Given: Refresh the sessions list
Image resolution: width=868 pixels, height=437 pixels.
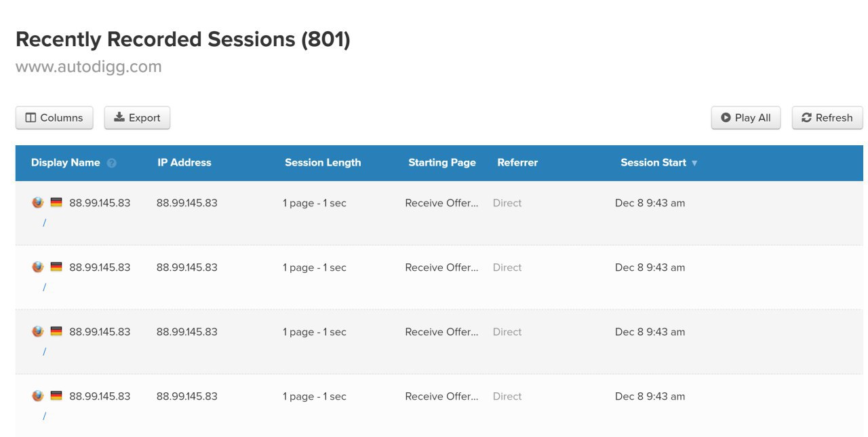Looking at the screenshot, I should point(827,117).
